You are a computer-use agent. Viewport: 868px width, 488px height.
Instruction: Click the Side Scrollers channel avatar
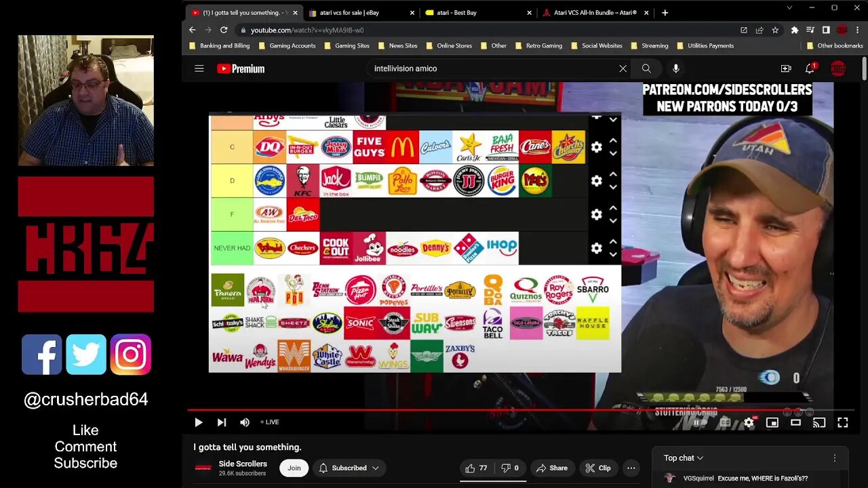[203, 468]
